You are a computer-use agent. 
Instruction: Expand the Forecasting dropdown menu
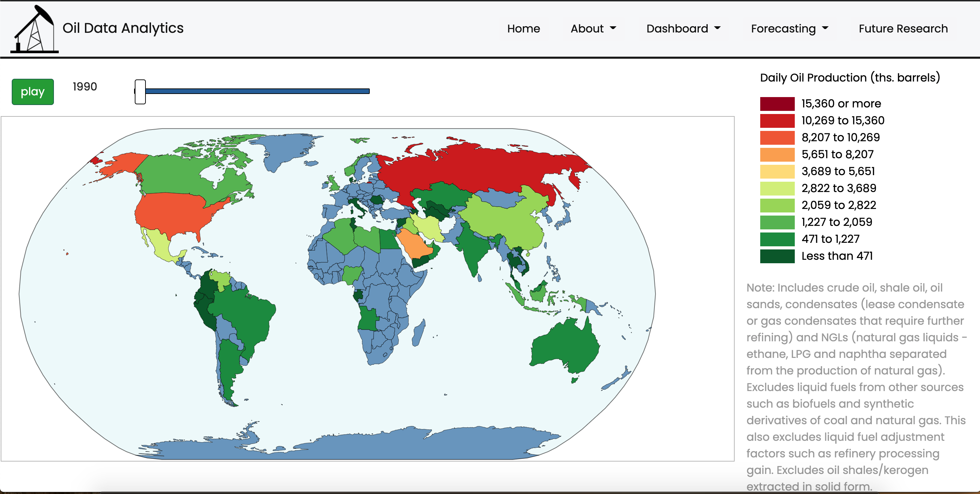coord(789,28)
